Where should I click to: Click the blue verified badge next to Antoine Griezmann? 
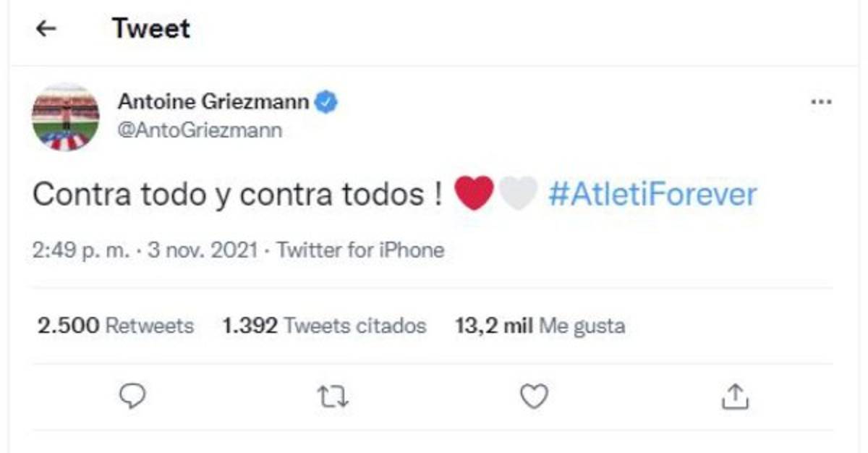pos(326,103)
